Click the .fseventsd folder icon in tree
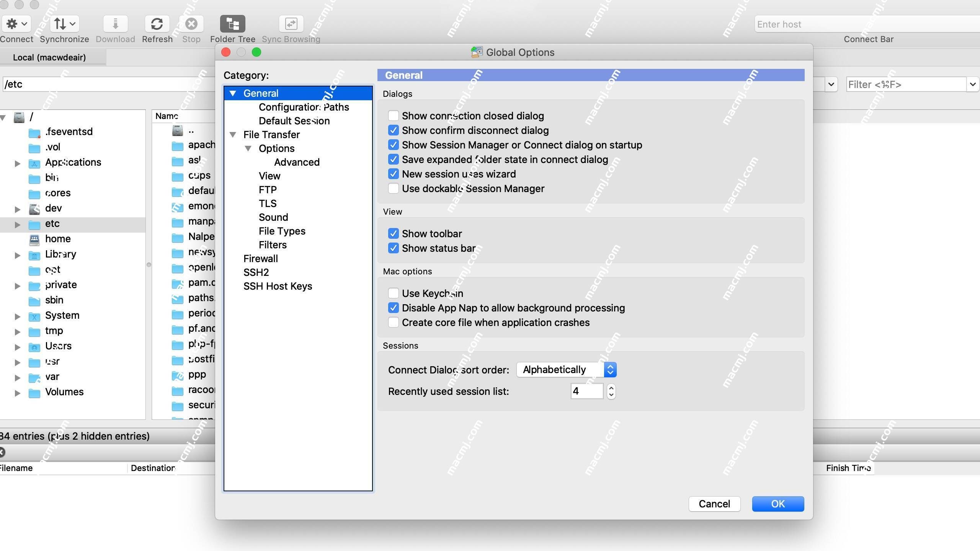Screen dimensions: 980x551 click(34, 132)
